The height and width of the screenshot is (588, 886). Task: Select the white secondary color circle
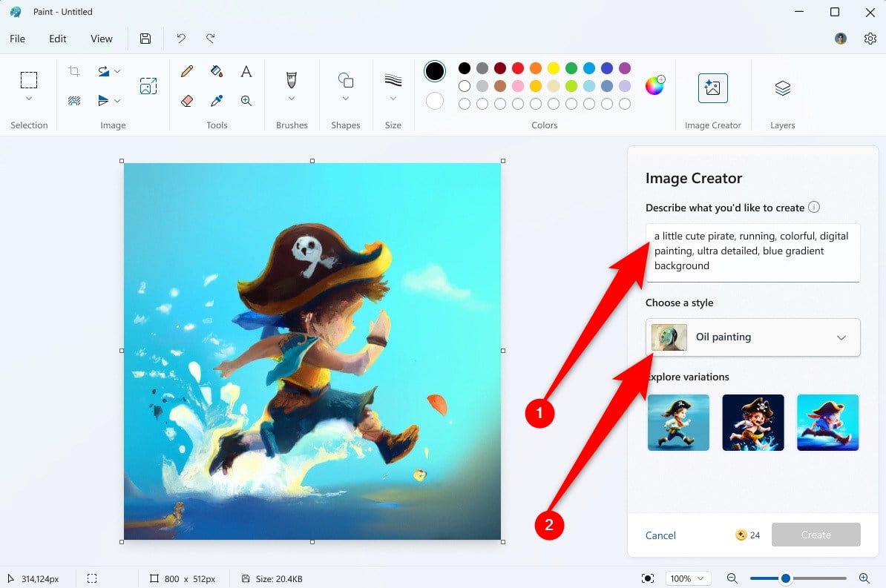435,101
